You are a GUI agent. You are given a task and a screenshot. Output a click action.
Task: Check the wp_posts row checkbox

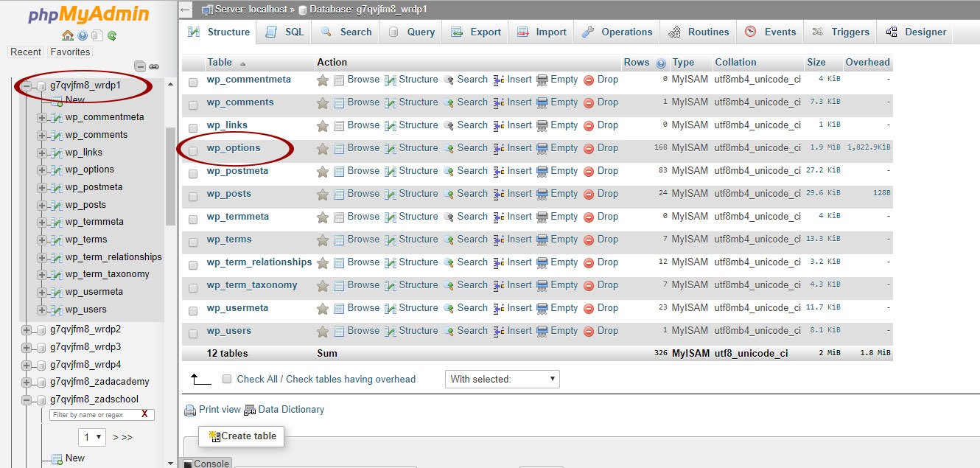[x=193, y=197]
